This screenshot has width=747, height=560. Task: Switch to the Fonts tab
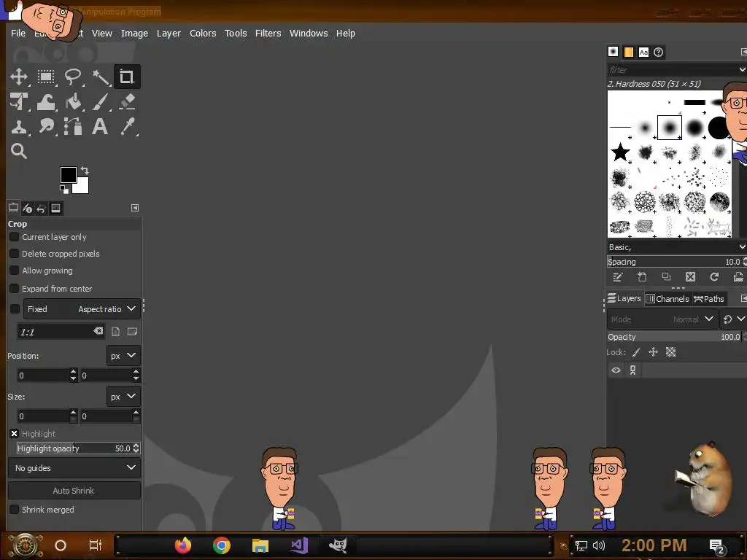click(x=643, y=52)
